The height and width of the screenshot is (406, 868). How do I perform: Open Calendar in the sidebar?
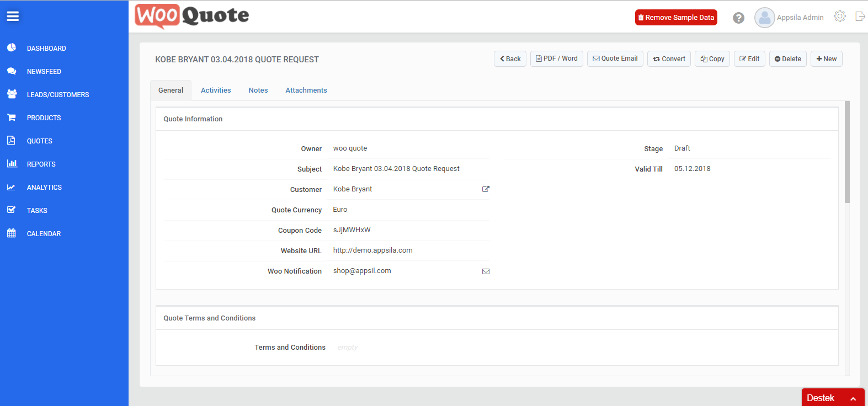click(44, 234)
